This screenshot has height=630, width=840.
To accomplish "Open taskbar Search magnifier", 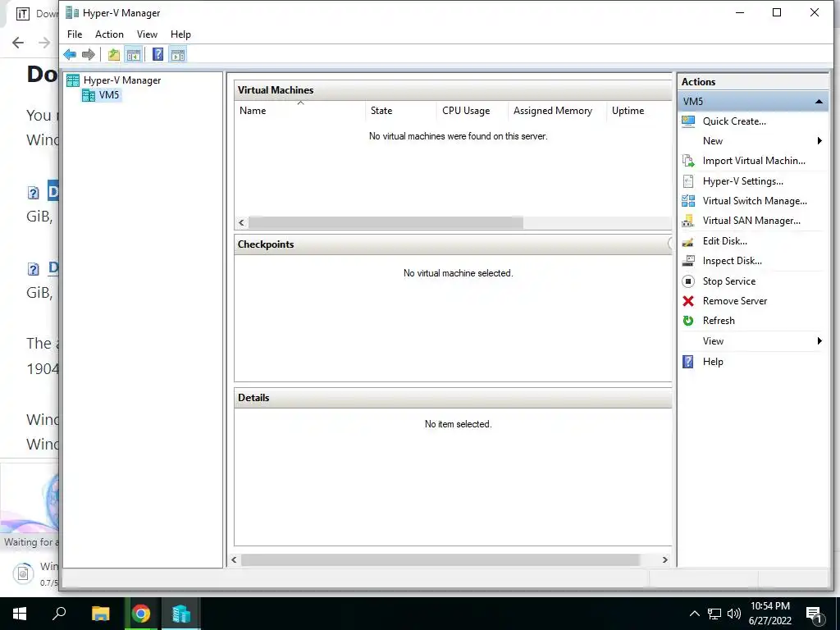I will point(59,614).
